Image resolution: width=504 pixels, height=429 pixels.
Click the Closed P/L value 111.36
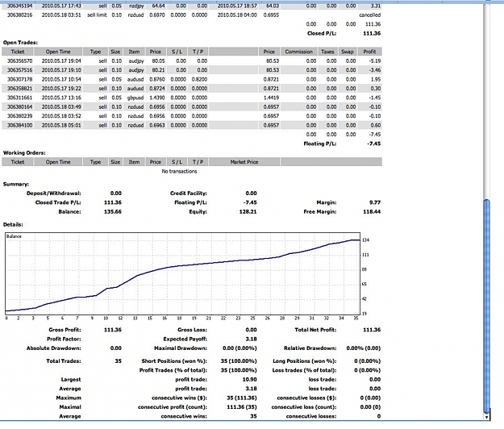coord(372,33)
